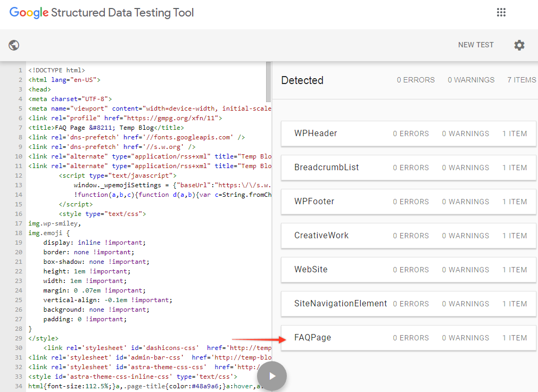Screen dimensions: 538x392
Task: Open the Google apps grid icon
Action: click(501, 13)
